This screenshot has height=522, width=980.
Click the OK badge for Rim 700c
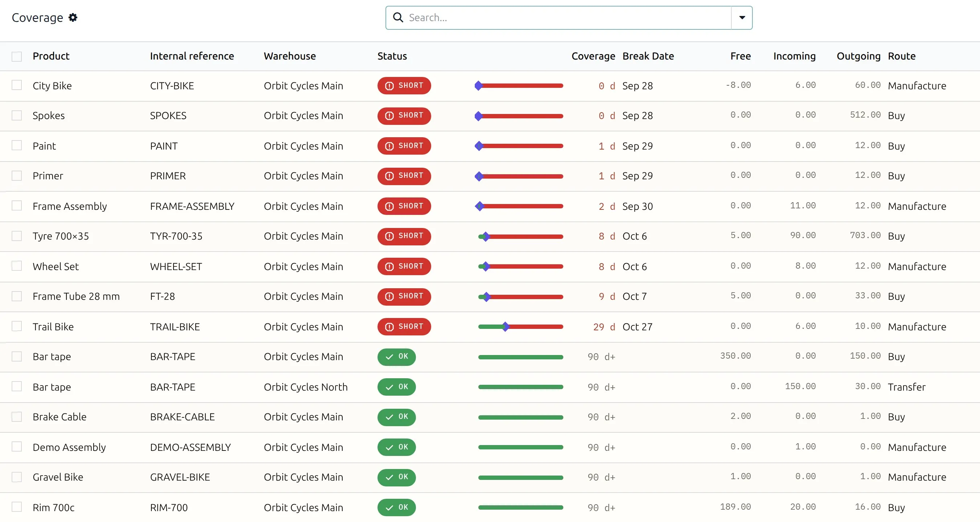396,507
